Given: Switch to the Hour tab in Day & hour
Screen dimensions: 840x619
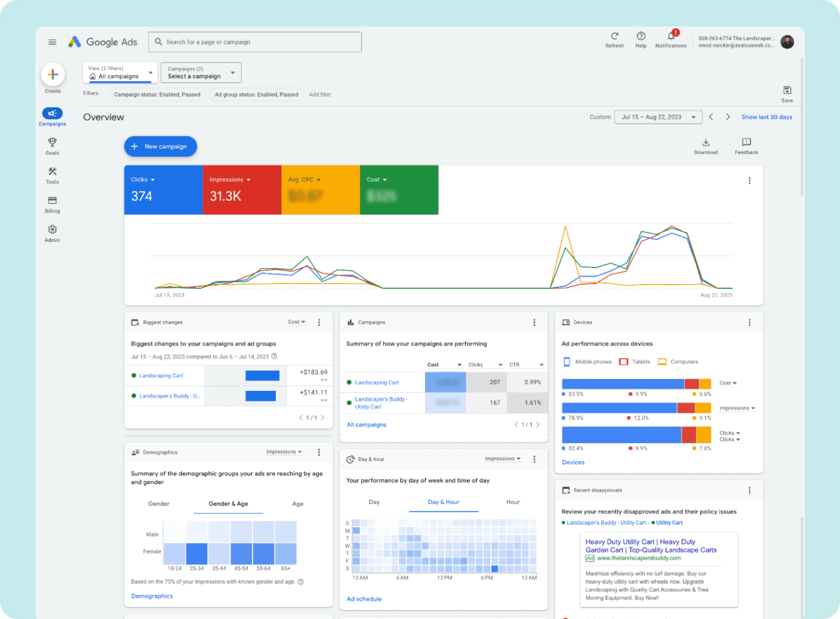Looking at the screenshot, I should tap(512, 502).
